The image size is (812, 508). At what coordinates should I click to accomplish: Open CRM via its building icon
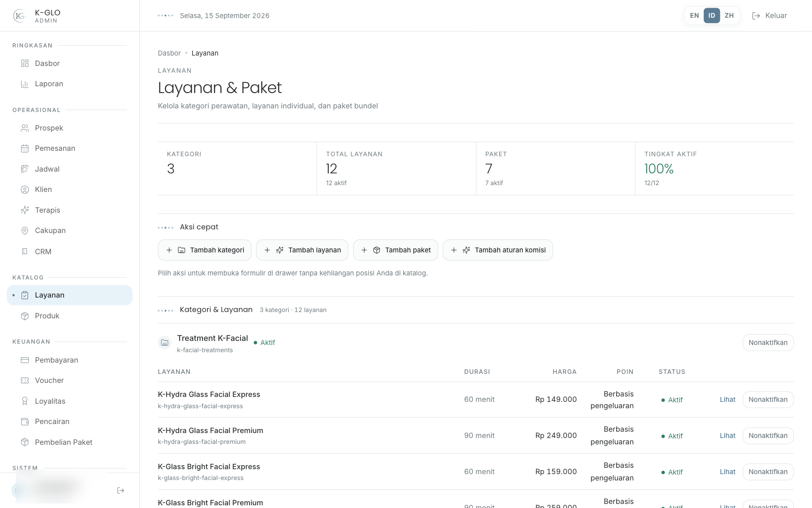(25, 252)
